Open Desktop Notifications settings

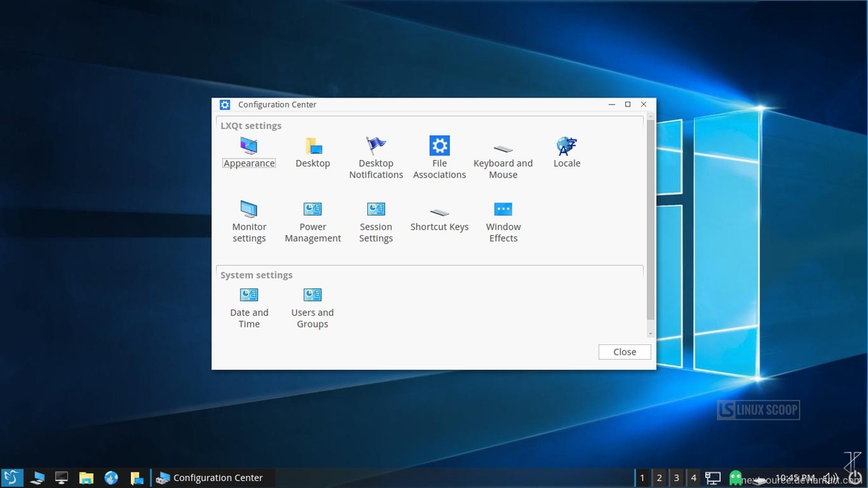(376, 158)
